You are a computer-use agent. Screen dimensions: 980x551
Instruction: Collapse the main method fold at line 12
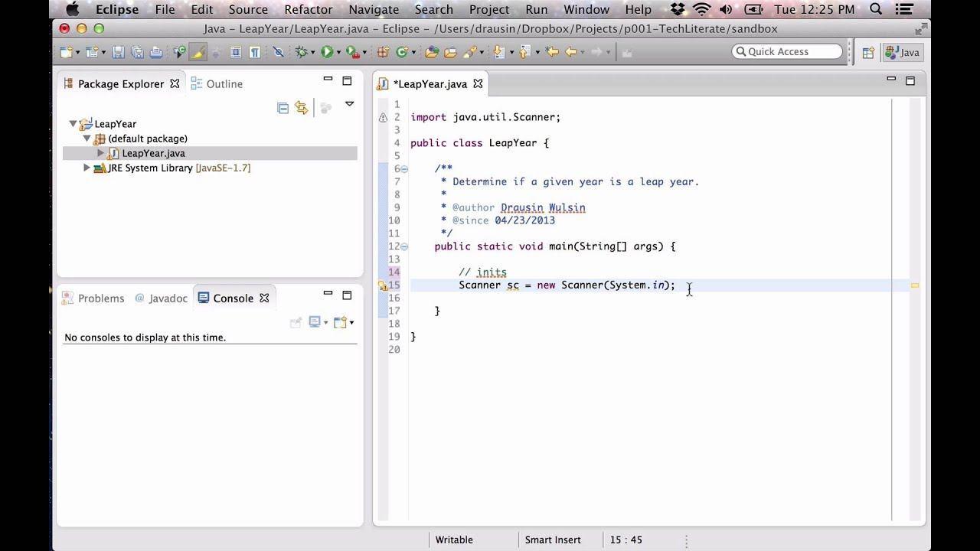(404, 246)
